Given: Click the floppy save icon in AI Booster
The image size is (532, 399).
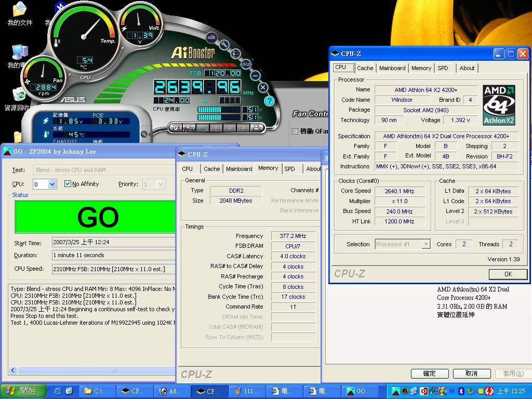Looking at the screenshot, I should coord(257,128).
